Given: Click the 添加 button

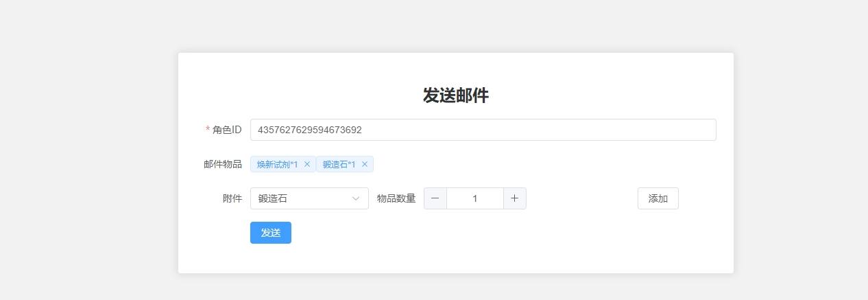Looking at the screenshot, I should click(658, 198).
